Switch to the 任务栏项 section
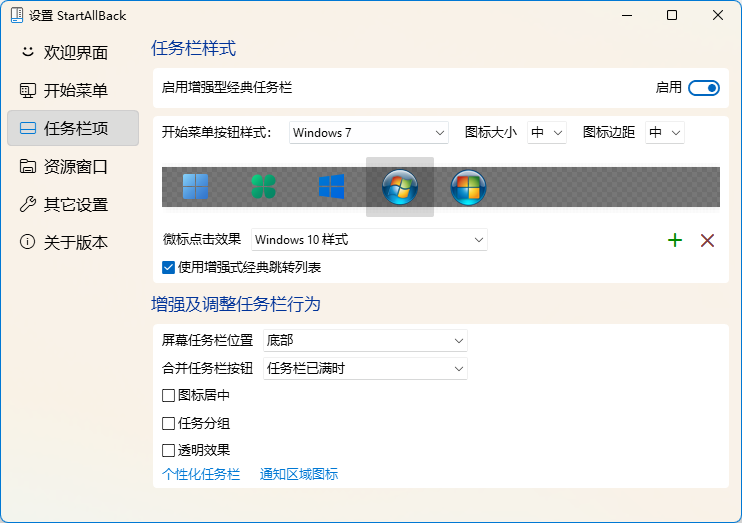 [73, 128]
